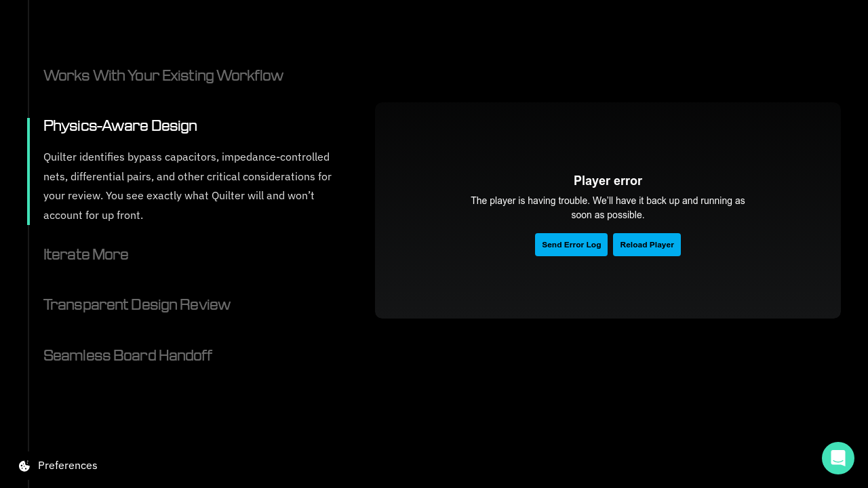Expand Works With Your Existing Workflow section
The image size is (868, 488).
click(163, 75)
